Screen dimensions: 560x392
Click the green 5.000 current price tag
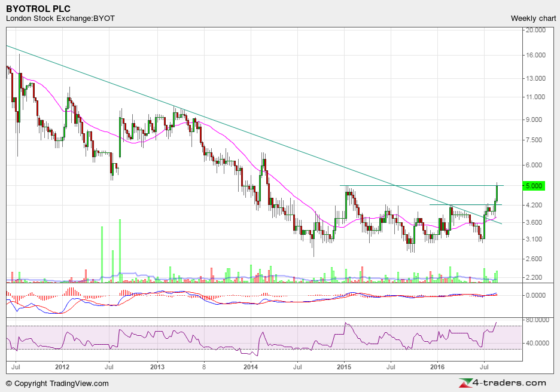click(x=534, y=185)
